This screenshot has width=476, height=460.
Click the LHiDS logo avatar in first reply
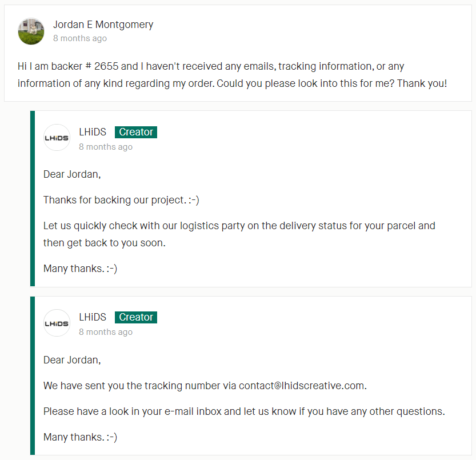point(57,138)
